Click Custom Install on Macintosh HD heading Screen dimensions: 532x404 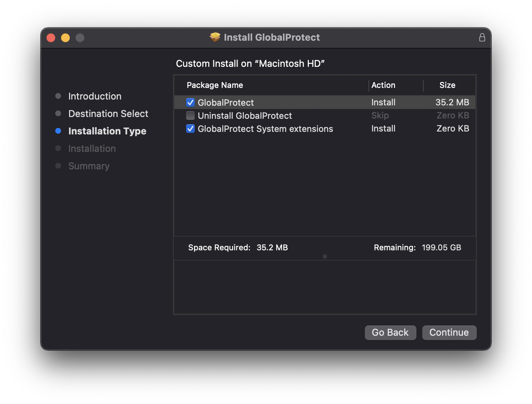(x=250, y=64)
